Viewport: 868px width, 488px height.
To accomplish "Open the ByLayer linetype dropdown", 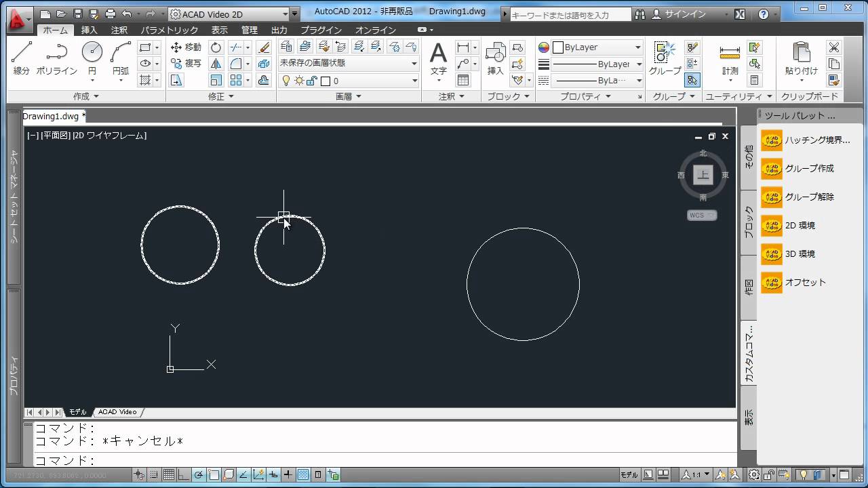I will (597, 80).
